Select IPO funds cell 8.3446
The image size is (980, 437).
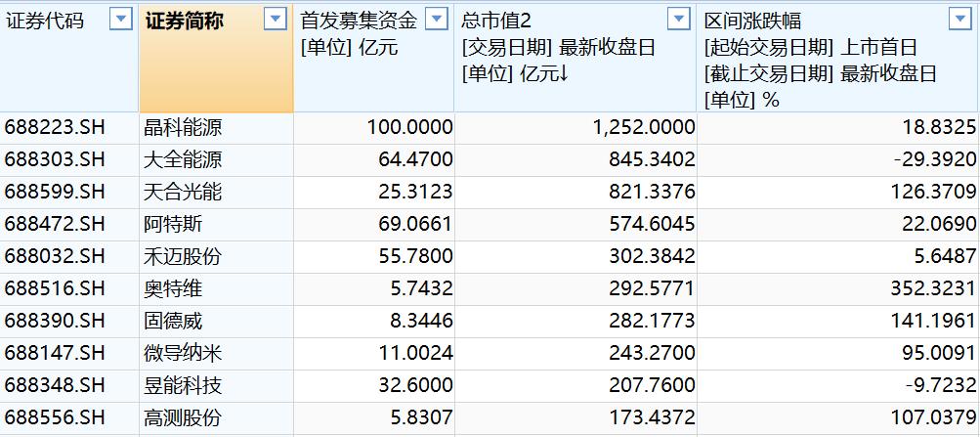tap(374, 322)
